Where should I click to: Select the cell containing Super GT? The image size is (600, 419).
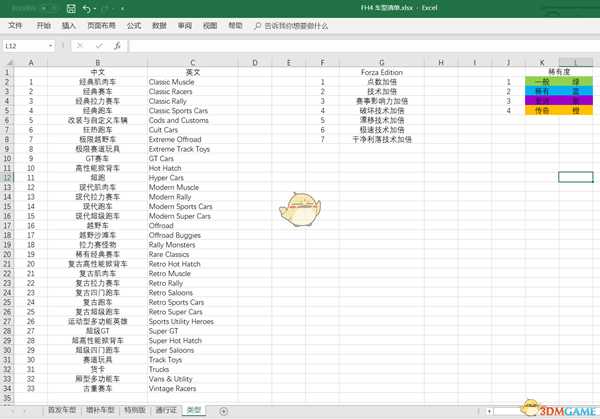192,331
